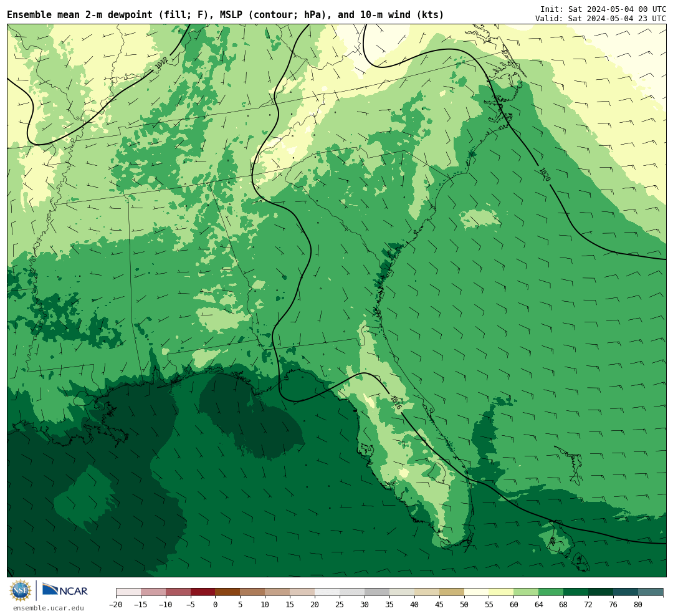Select the 64 to 68 green swatch

[x=551, y=592]
